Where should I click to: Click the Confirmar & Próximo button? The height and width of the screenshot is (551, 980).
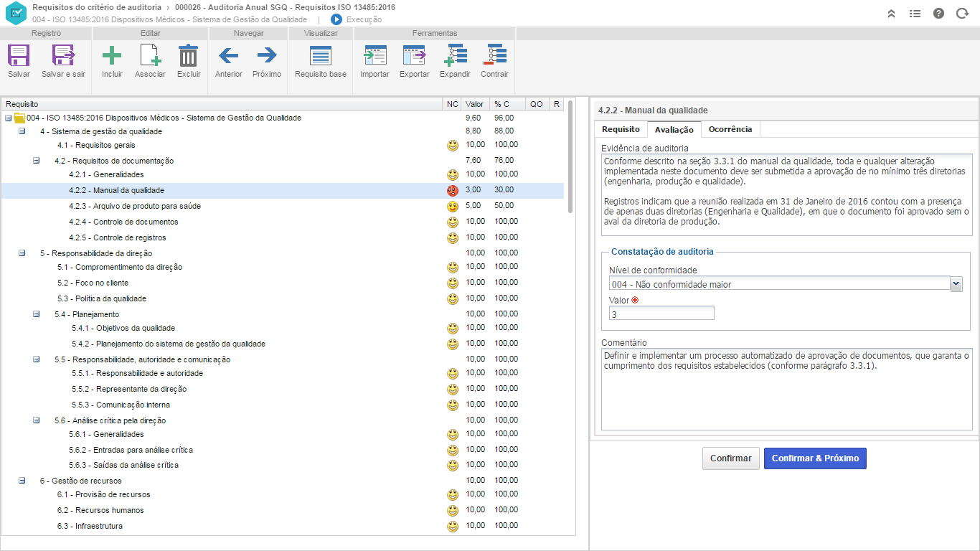click(815, 458)
